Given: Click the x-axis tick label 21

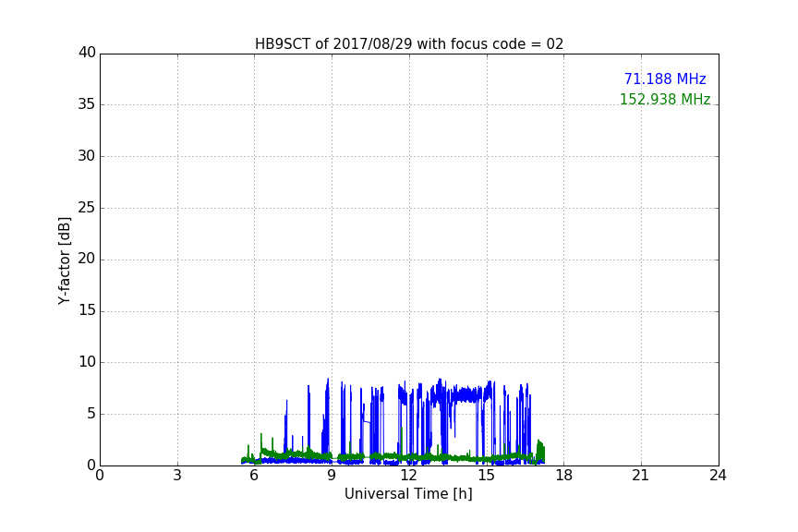Looking at the screenshot, I should 641,476.
